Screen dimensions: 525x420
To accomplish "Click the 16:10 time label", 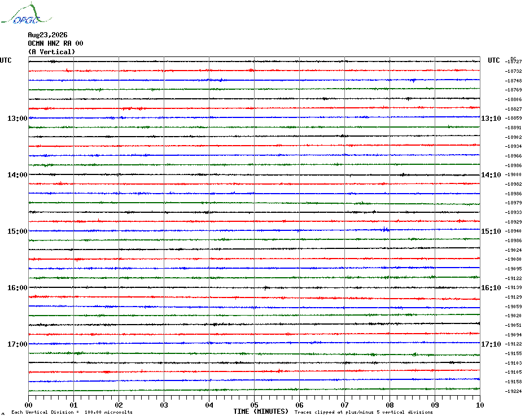I will coord(491,288).
